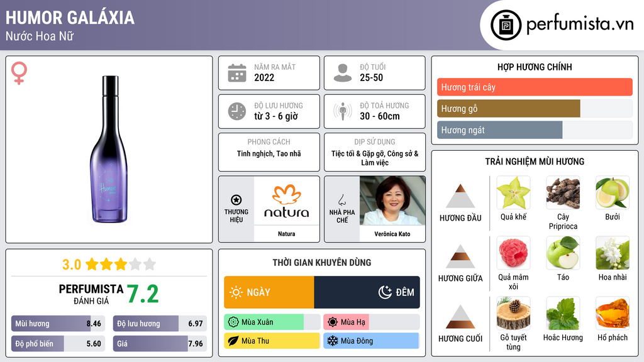Click the sun icon beside Mùa Hạ

point(333,322)
